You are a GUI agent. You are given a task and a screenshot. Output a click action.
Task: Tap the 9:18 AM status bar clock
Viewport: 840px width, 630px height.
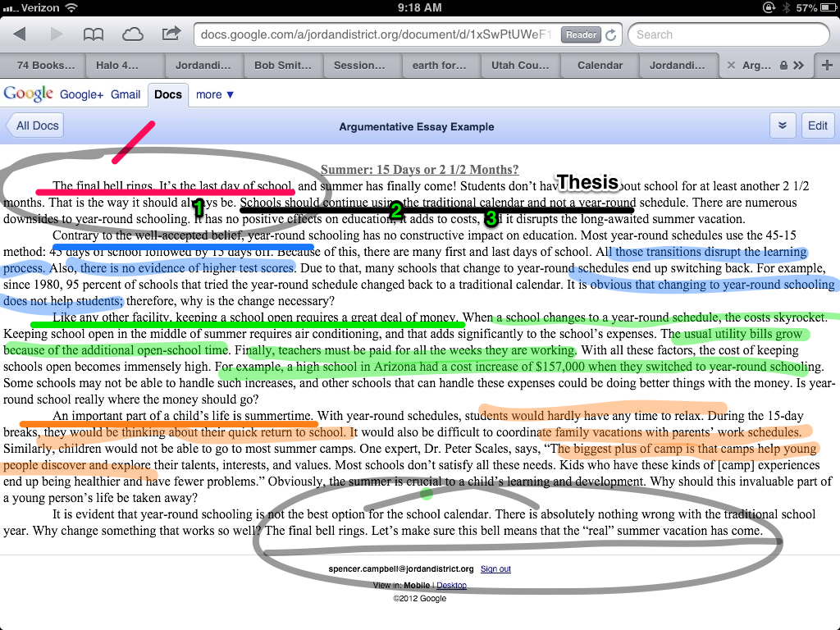tap(419, 7)
